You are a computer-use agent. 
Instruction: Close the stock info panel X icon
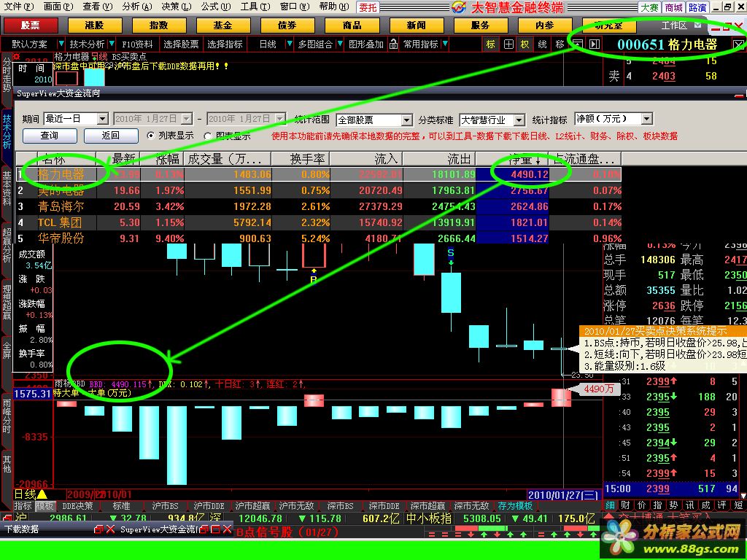coord(738,44)
